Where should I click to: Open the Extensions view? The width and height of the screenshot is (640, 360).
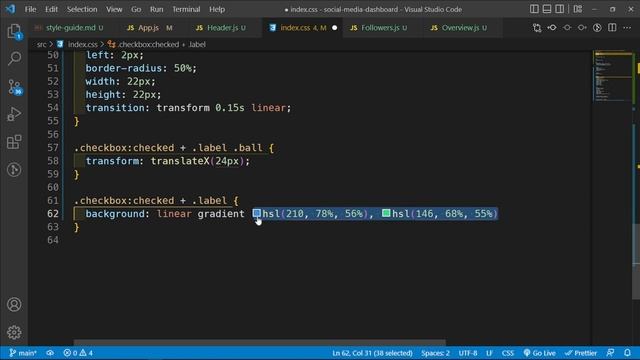click(14, 142)
